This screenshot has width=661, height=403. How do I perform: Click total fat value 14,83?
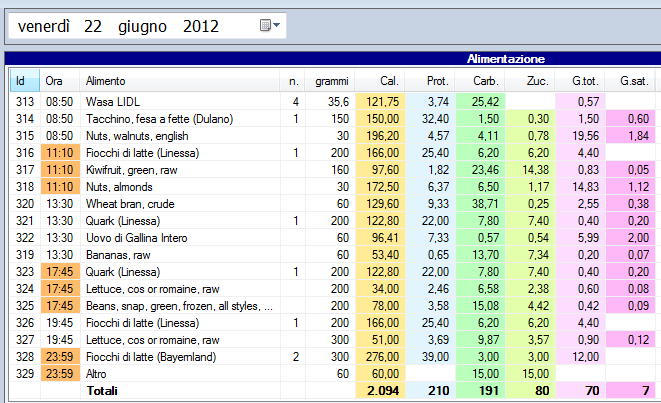pyautogui.click(x=580, y=187)
